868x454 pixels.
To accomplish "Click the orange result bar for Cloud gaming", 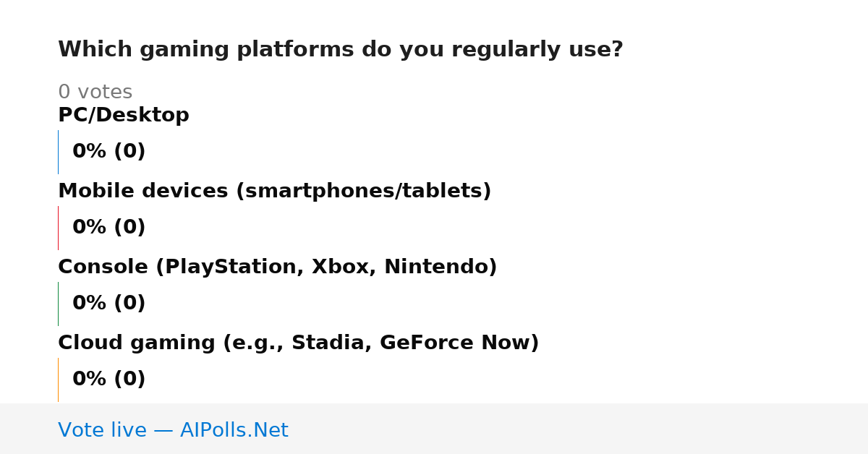I will pos(58,380).
